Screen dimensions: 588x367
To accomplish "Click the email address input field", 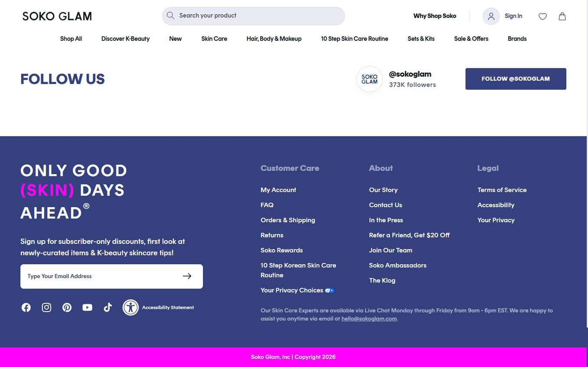I will point(100,276).
